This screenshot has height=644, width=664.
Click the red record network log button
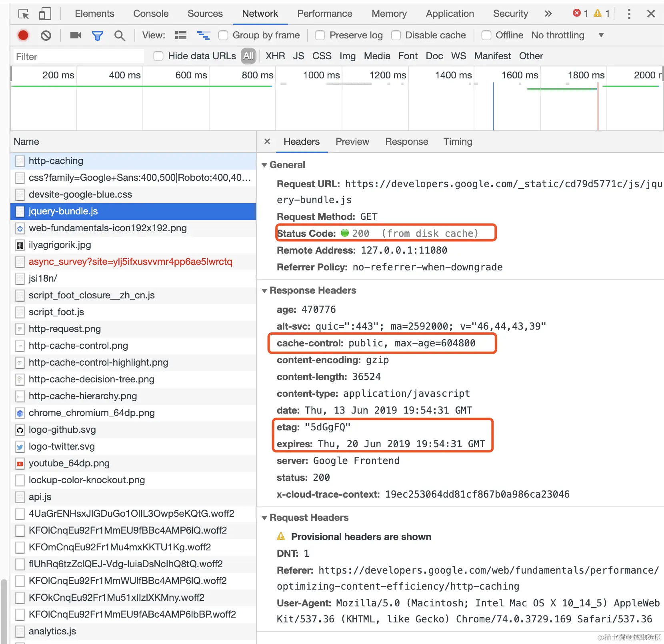tap(23, 36)
